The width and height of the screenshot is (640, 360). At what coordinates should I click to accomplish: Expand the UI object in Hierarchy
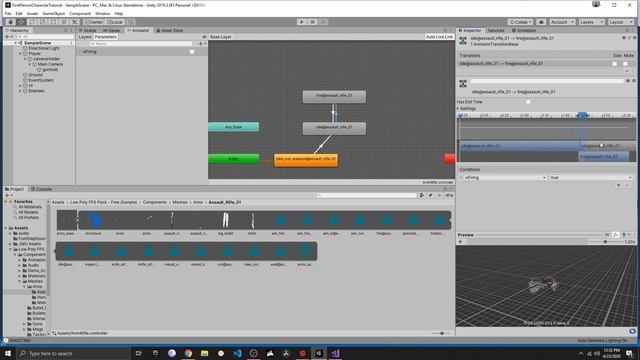coord(20,86)
